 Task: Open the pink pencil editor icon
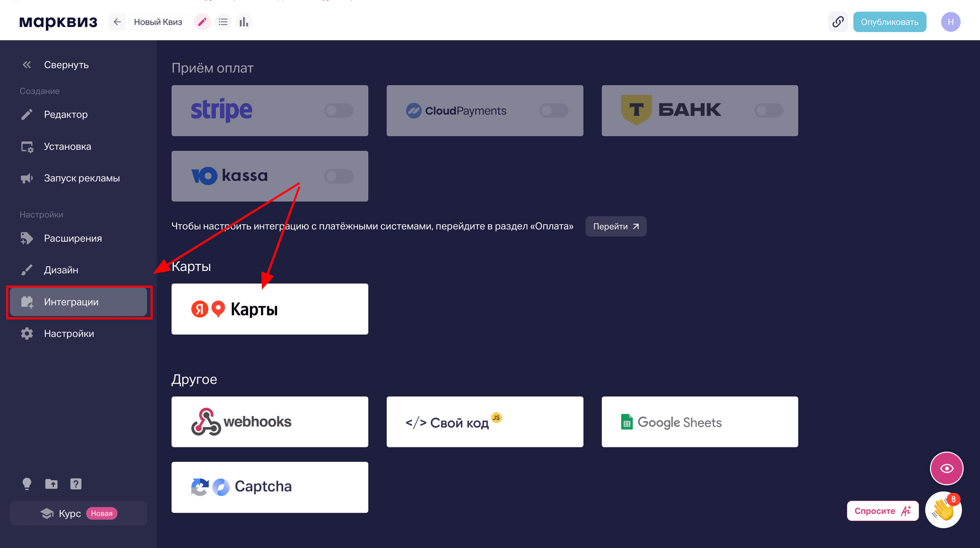point(202,22)
